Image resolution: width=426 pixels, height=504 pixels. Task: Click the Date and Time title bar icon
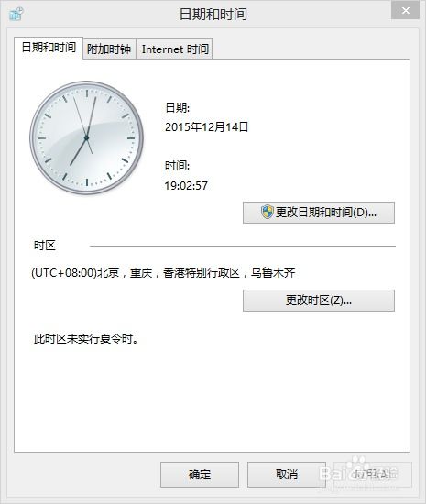[x=16, y=14]
